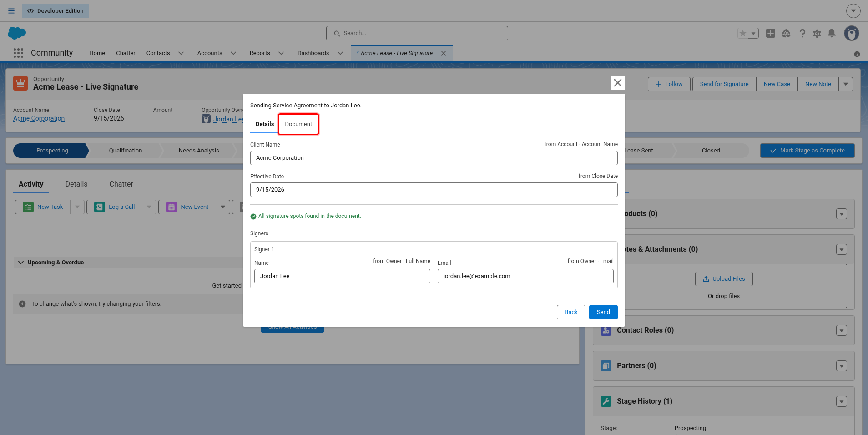Open the New Event dropdown arrow
The image size is (868, 435).
tap(223, 207)
